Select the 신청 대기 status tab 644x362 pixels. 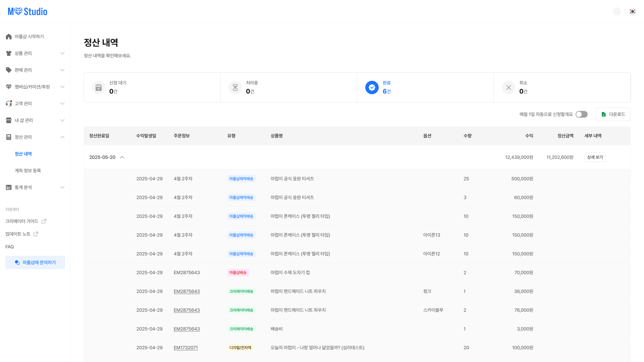pyautogui.click(x=152, y=87)
